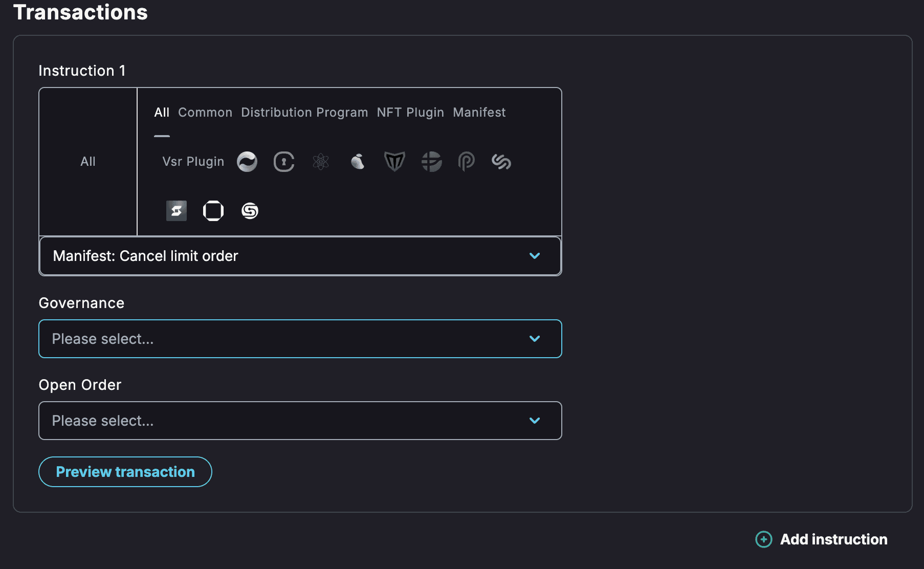Click Add instruction
The width and height of the screenshot is (924, 569).
coord(822,539)
